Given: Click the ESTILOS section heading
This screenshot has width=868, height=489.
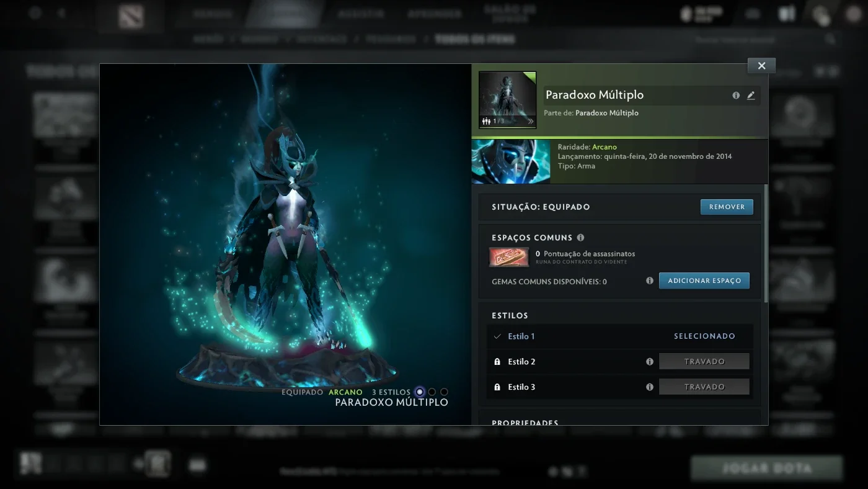Looking at the screenshot, I should click(x=510, y=316).
